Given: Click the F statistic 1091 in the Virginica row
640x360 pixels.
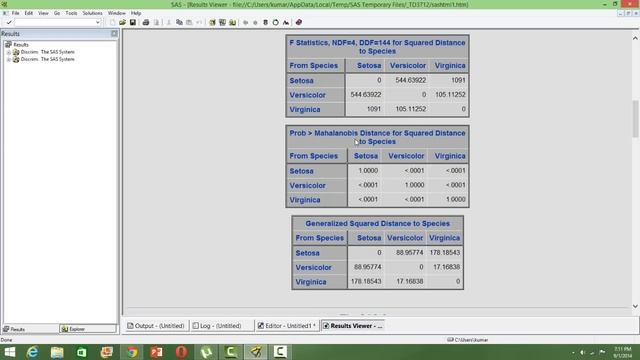Looking at the screenshot, I should pos(374,109).
